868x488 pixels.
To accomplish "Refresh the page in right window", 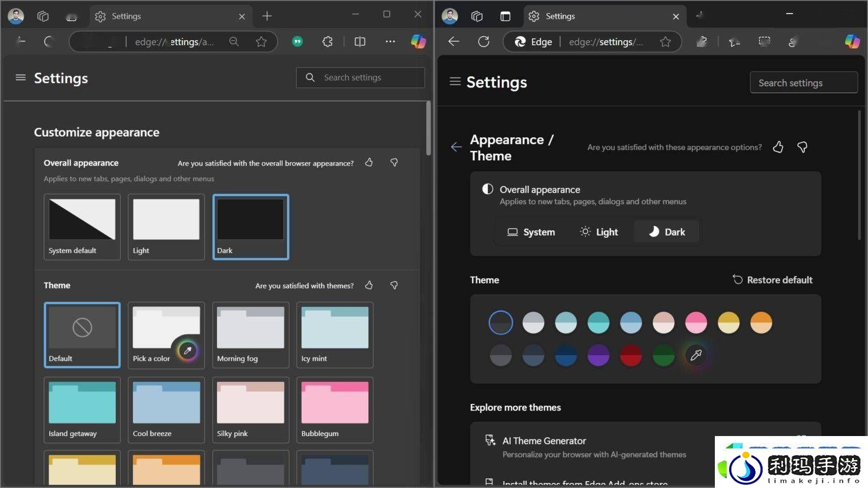I will (x=484, y=41).
